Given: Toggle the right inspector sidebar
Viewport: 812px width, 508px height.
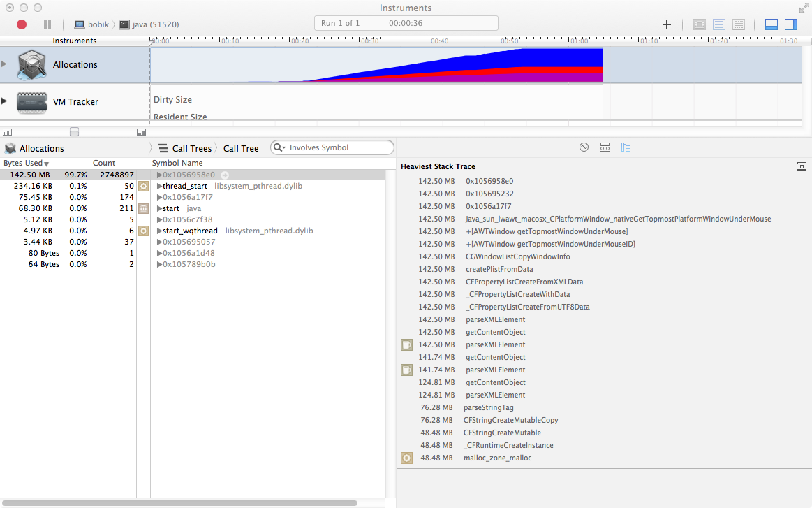Looking at the screenshot, I should [x=790, y=24].
